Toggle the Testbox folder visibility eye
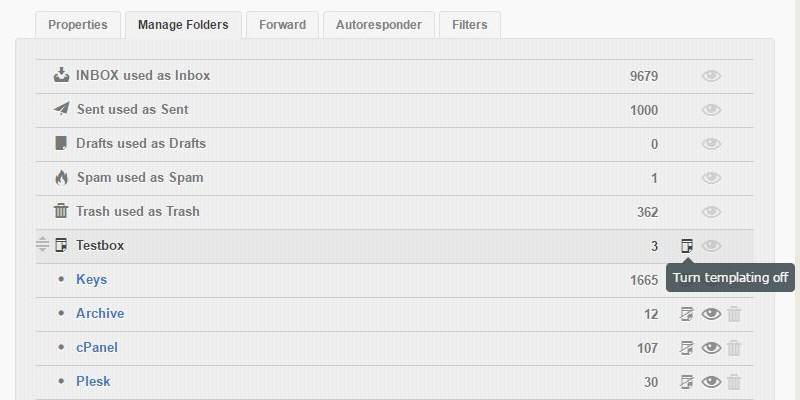This screenshot has height=400, width=800. 711,246
